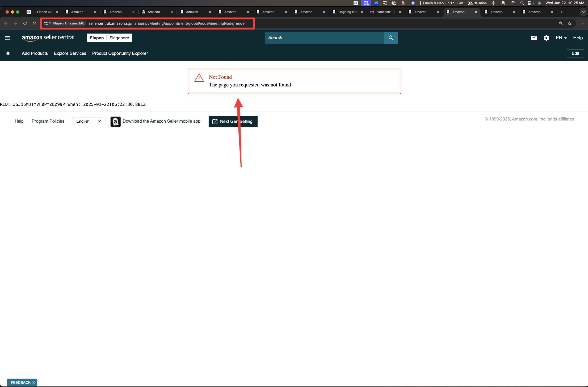Click the Next Gen Selling button
Screen dimensions: 588x387
pos(233,121)
